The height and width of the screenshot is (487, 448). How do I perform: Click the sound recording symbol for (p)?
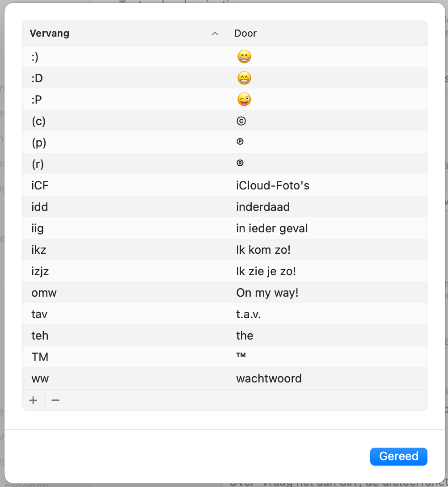pyautogui.click(x=240, y=142)
